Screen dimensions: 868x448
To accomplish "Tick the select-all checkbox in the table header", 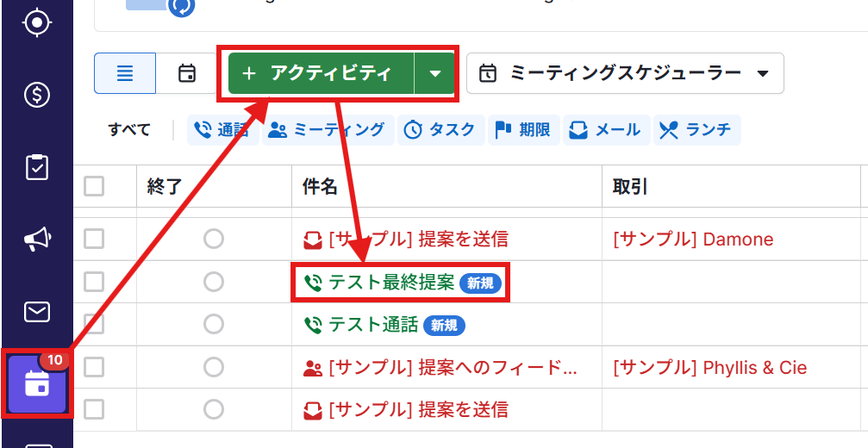I will click(x=94, y=186).
